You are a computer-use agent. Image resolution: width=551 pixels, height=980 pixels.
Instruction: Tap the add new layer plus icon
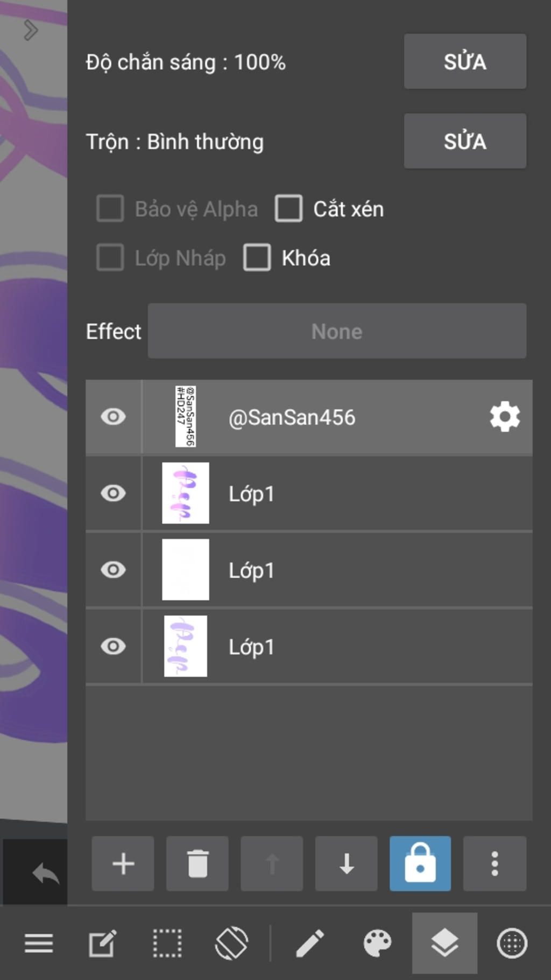[x=123, y=864]
